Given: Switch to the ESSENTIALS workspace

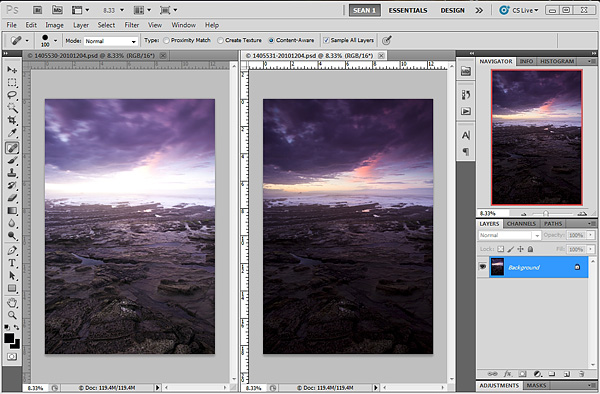Looking at the screenshot, I should 408,10.
